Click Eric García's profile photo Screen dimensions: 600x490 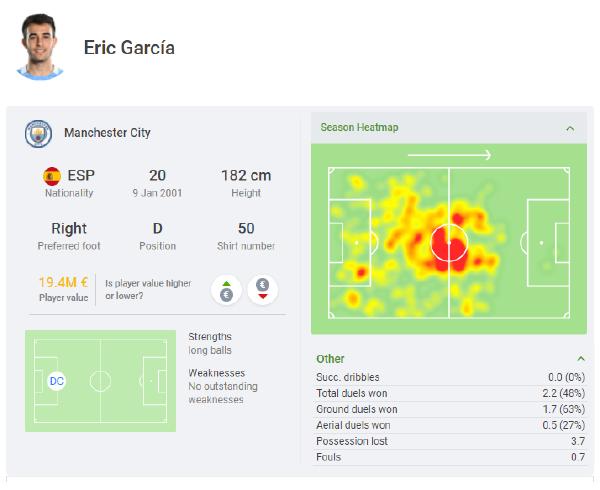click(x=40, y=47)
